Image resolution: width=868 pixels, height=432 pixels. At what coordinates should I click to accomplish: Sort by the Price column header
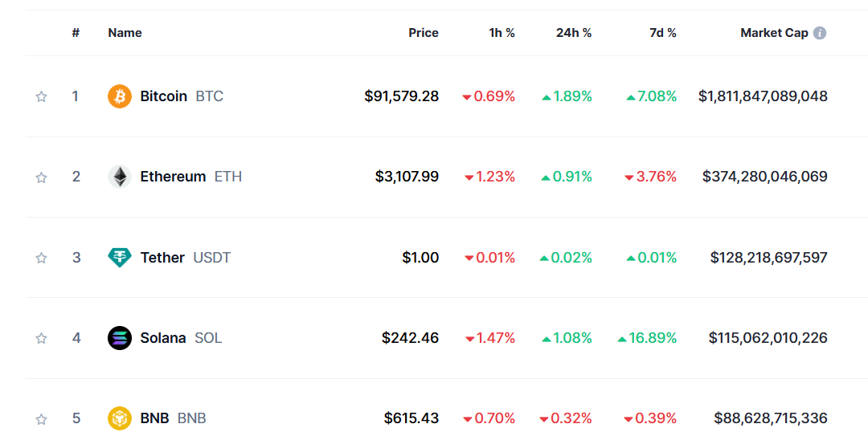pyautogui.click(x=424, y=33)
